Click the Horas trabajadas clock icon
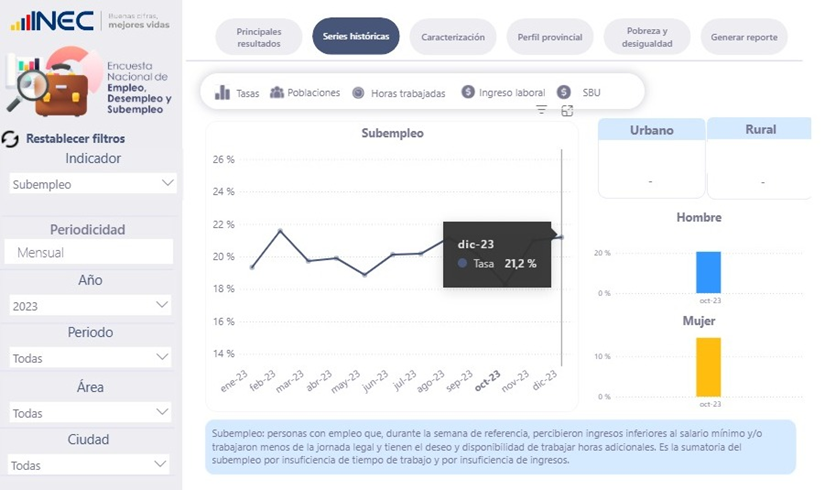The image size is (836, 490). (x=358, y=93)
